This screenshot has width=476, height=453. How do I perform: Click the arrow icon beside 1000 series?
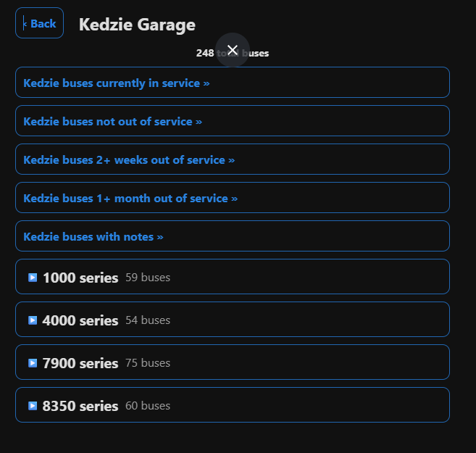pyautogui.click(x=33, y=278)
